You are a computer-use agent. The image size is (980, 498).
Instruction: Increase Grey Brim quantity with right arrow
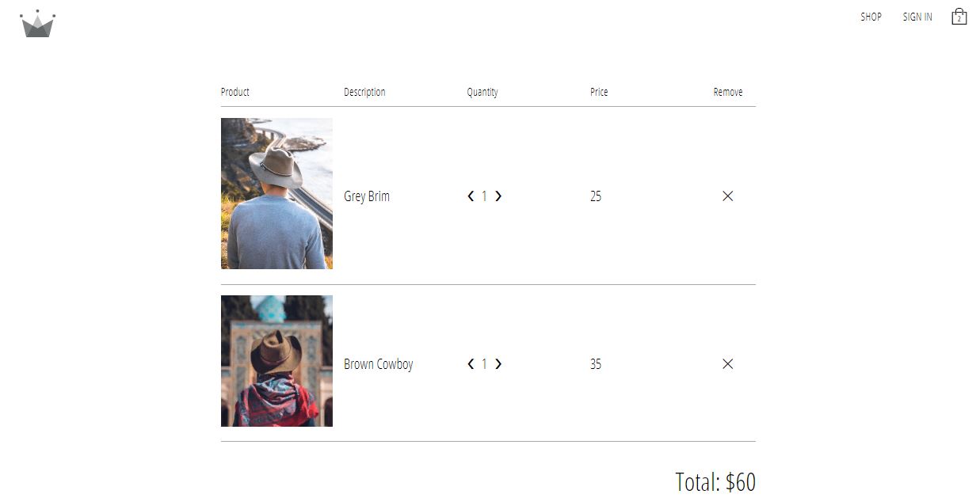[498, 196]
